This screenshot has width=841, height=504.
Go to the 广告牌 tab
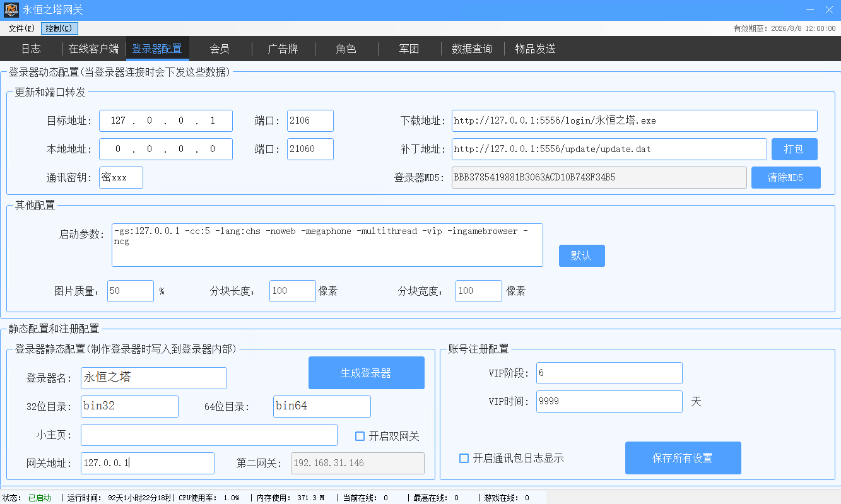tap(283, 49)
